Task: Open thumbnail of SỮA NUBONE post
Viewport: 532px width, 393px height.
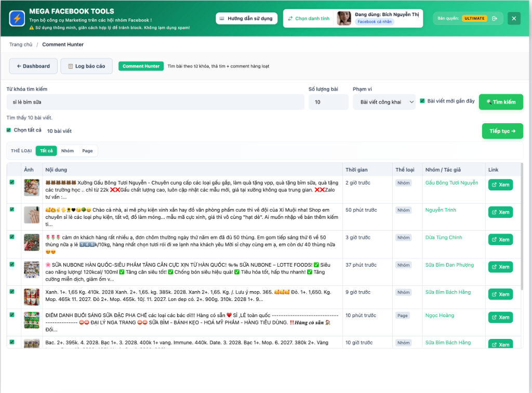Action: 32,270
